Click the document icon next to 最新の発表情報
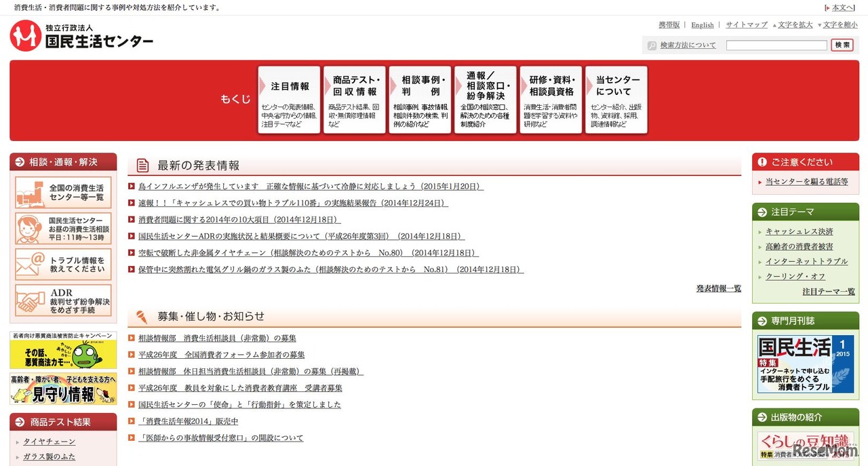 click(142, 166)
